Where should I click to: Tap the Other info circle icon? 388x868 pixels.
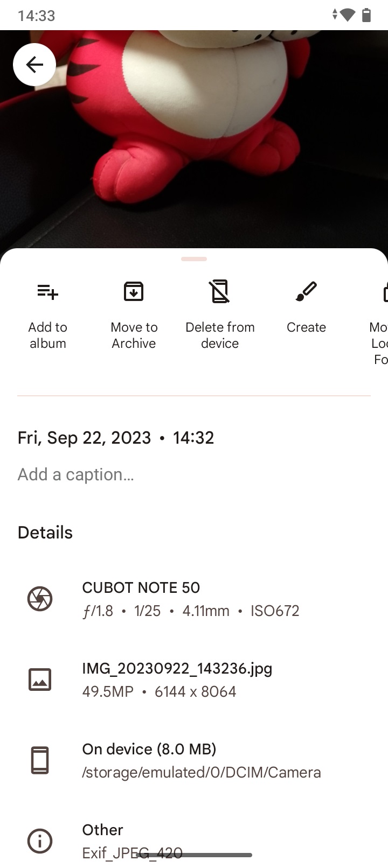tap(40, 841)
